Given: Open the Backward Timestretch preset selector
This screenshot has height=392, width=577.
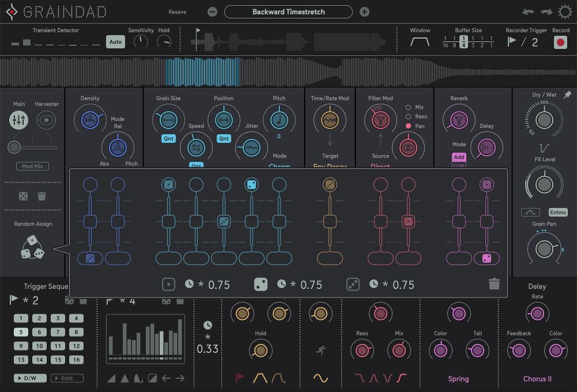Looking at the screenshot, I should [288, 12].
